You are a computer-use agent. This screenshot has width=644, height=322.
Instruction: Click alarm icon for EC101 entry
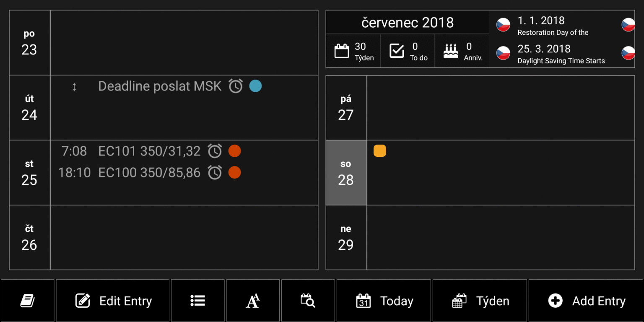tap(215, 151)
